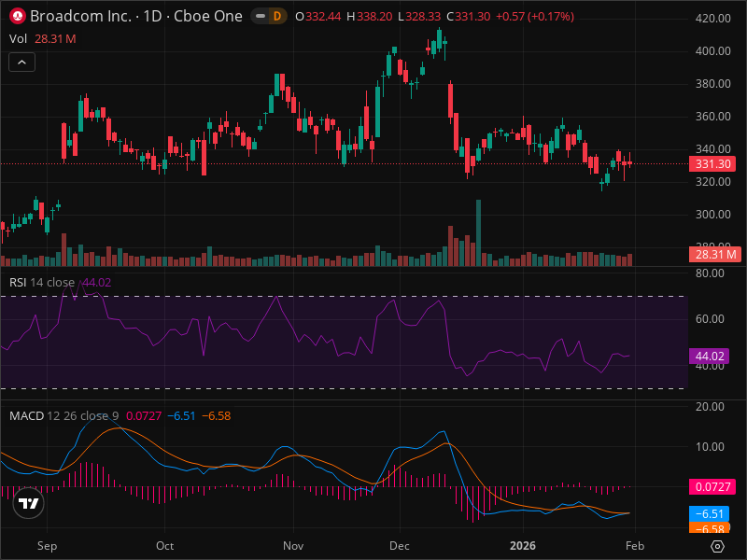The height and width of the screenshot is (560, 747).
Task: Click the 20.00 MACD scale label
Action: tap(710, 407)
